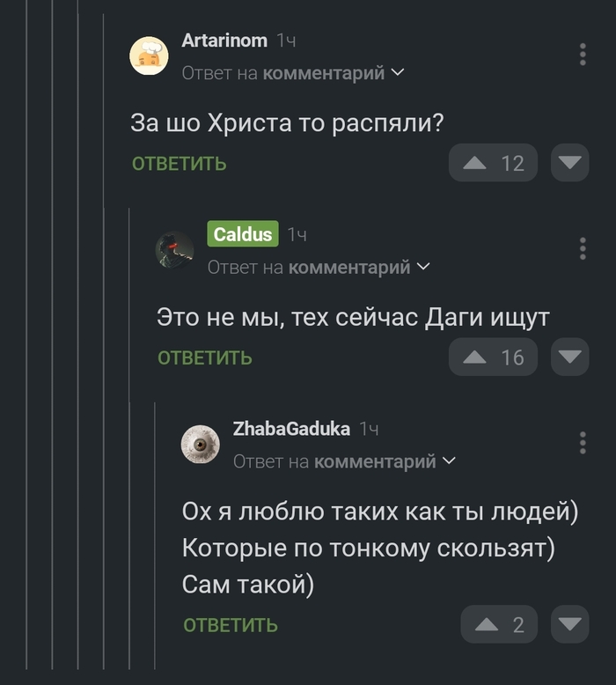The width and height of the screenshot is (616, 685).
Task: Click ОТВЕТИТЬ under Caldus's comment
Action: 205,357
